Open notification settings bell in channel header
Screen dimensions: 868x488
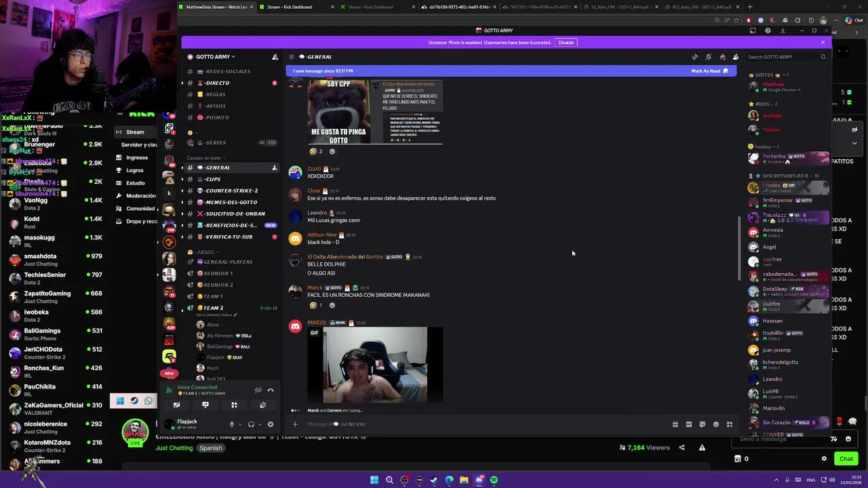click(x=709, y=57)
